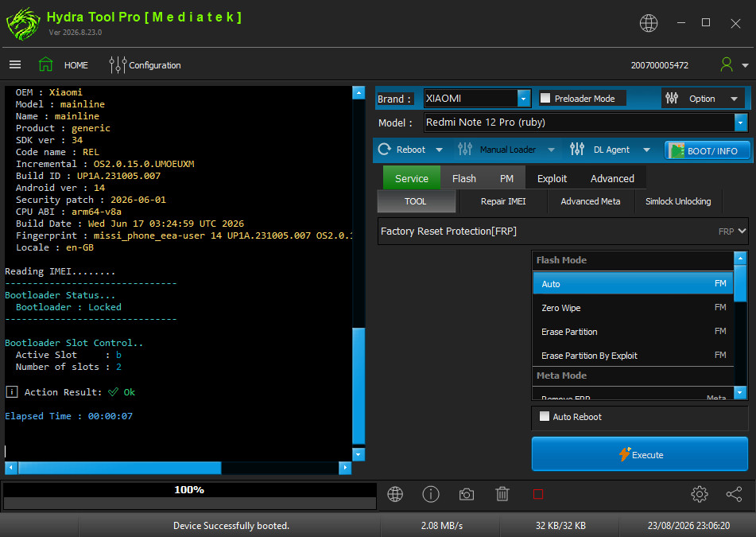The image size is (756, 537).
Task: Switch to the Advanced tab
Action: 612,178
